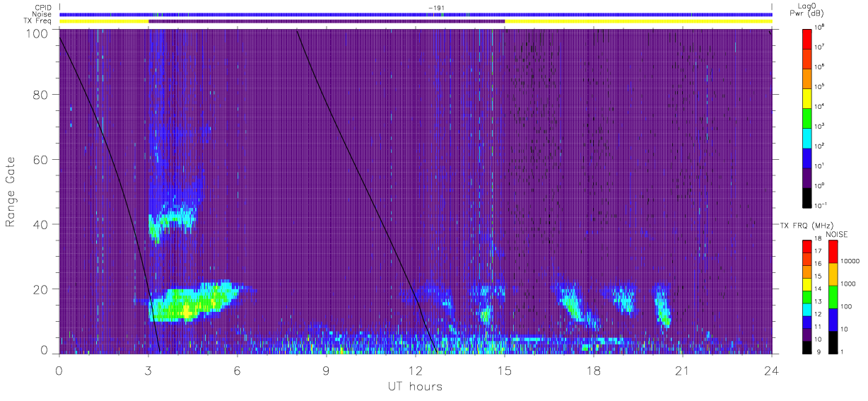Click the 18 tick on UT hours axis

click(x=594, y=370)
